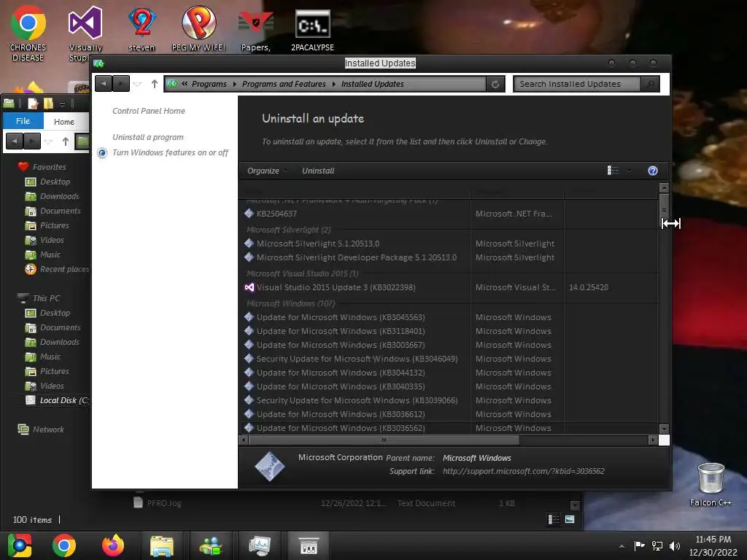Switch File Explorer to large icons view
747x560 pixels.
tap(570, 519)
